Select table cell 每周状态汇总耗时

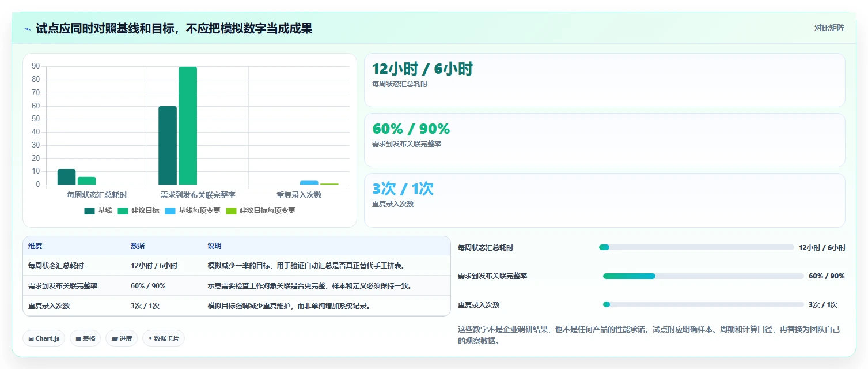pos(56,266)
